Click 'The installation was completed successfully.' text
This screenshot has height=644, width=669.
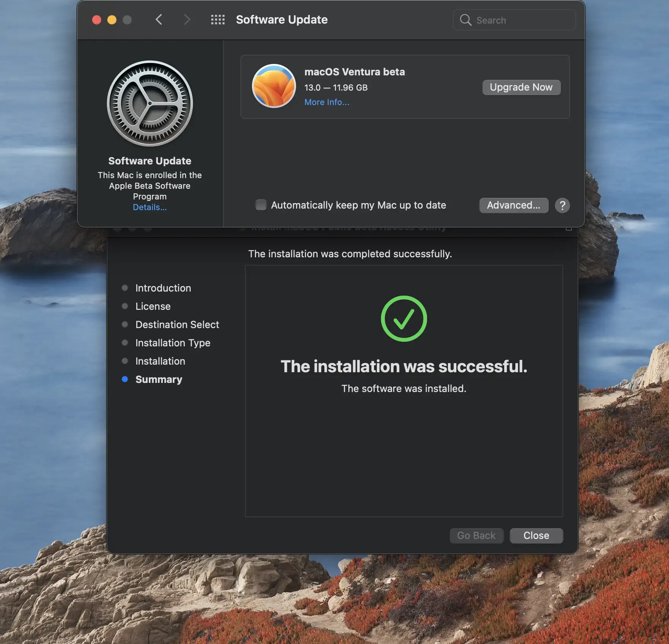(350, 254)
